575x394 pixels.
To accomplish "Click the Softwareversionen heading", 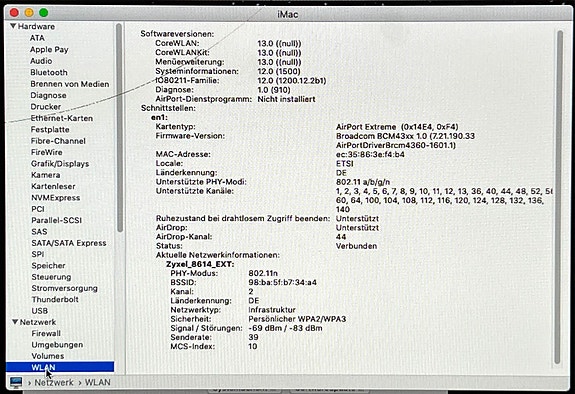I will pos(177,34).
